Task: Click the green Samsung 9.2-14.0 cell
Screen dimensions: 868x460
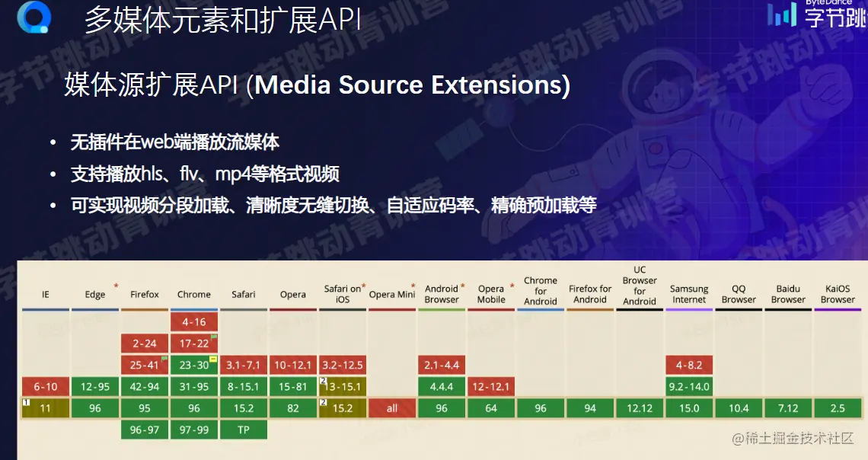Action: click(x=689, y=386)
